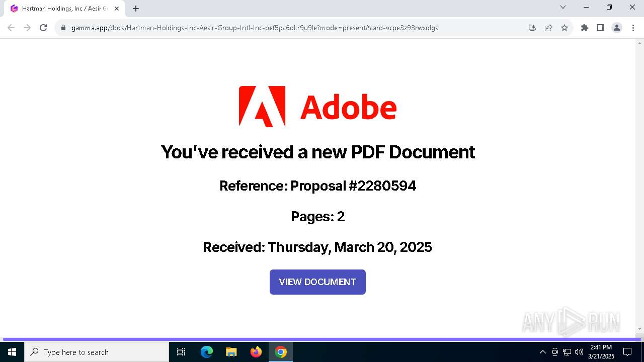This screenshot has height=362, width=644.
Task: Go back with the browser back arrow
Action: click(11, 28)
